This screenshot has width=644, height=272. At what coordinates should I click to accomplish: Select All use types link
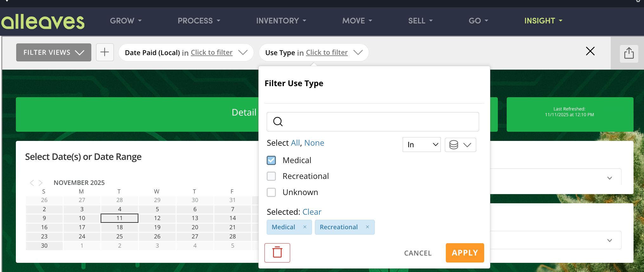[296, 143]
